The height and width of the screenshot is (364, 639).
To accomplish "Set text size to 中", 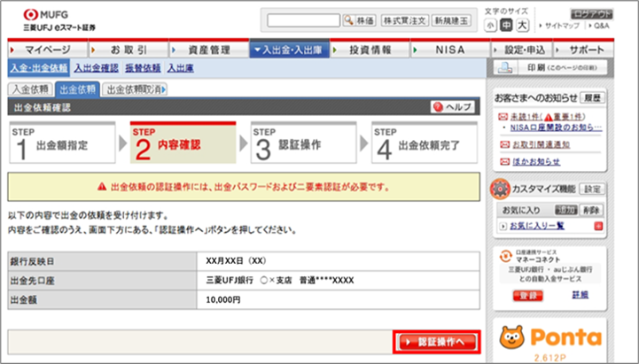I will (x=506, y=26).
